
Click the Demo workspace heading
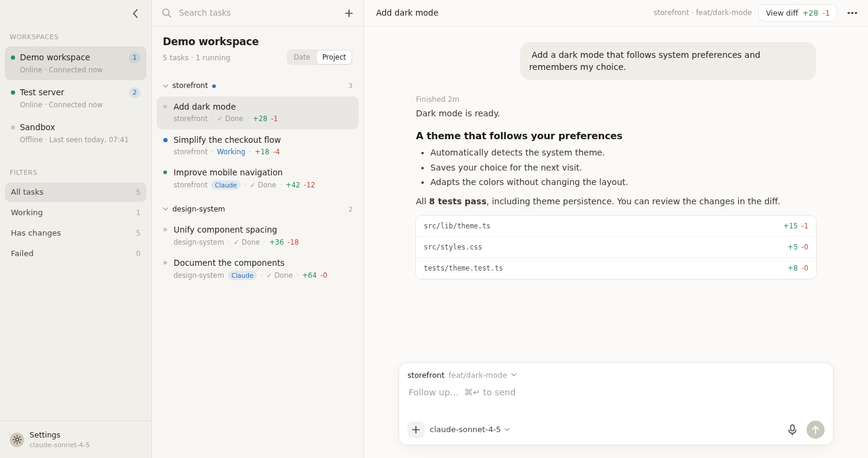click(x=210, y=42)
